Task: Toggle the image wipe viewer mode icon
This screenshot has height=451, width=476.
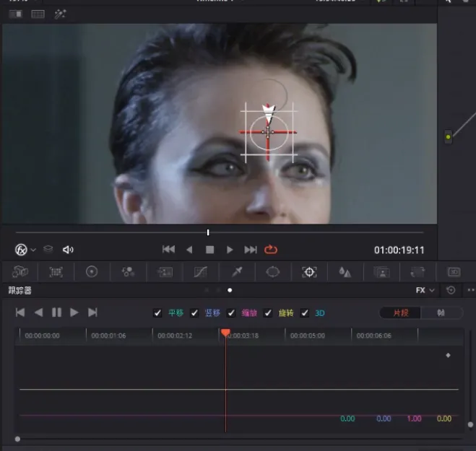Action: pos(15,14)
